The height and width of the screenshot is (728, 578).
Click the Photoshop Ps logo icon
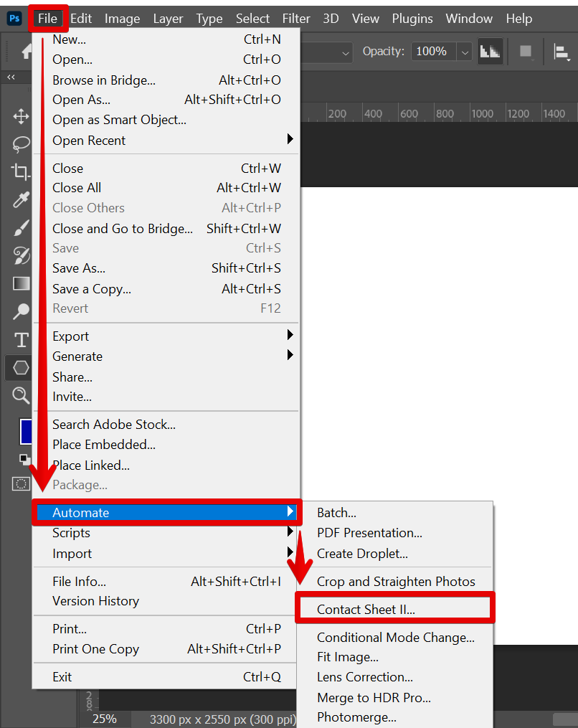(x=14, y=19)
